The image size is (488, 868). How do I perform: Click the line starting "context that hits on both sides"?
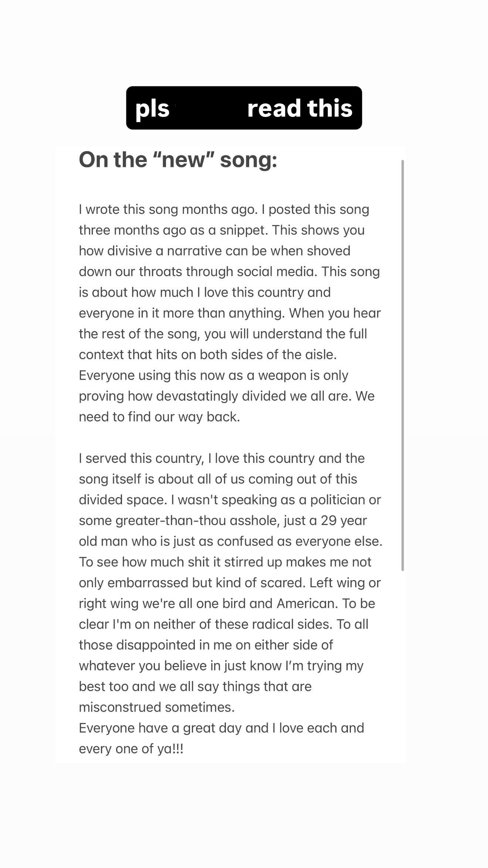pyautogui.click(x=208, y=354)
